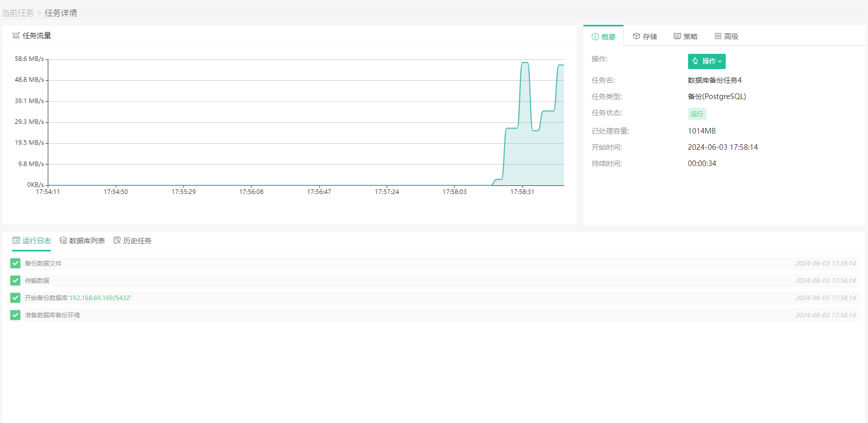Viewport: 868px width, 423px height.
Task: Click the 任务详情 breadcrumb text
Action: pos(61,13)
